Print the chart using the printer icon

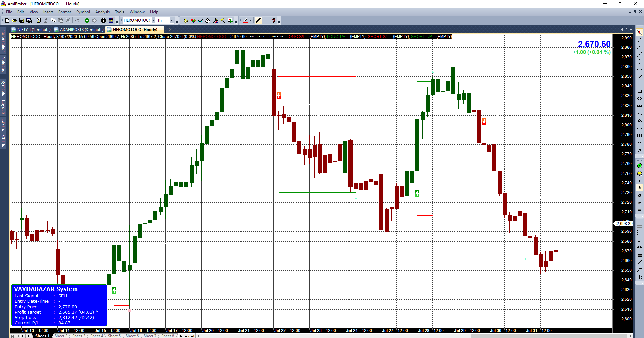[x=39, y=21]
